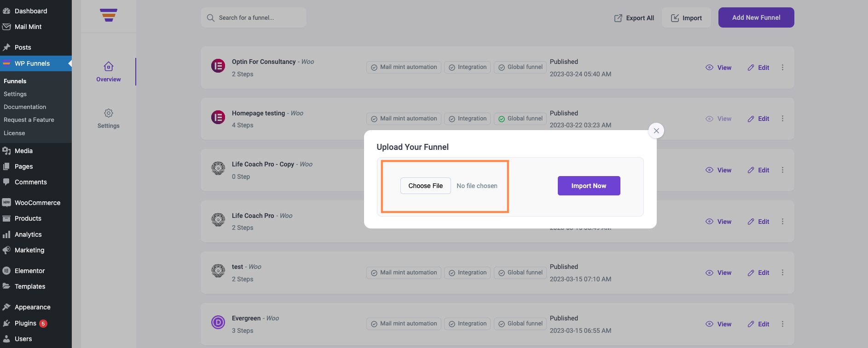Image resolution: width=868 pixels, height=348 pixels.
Task: Open Posts menu
Action: pos(35,47)
